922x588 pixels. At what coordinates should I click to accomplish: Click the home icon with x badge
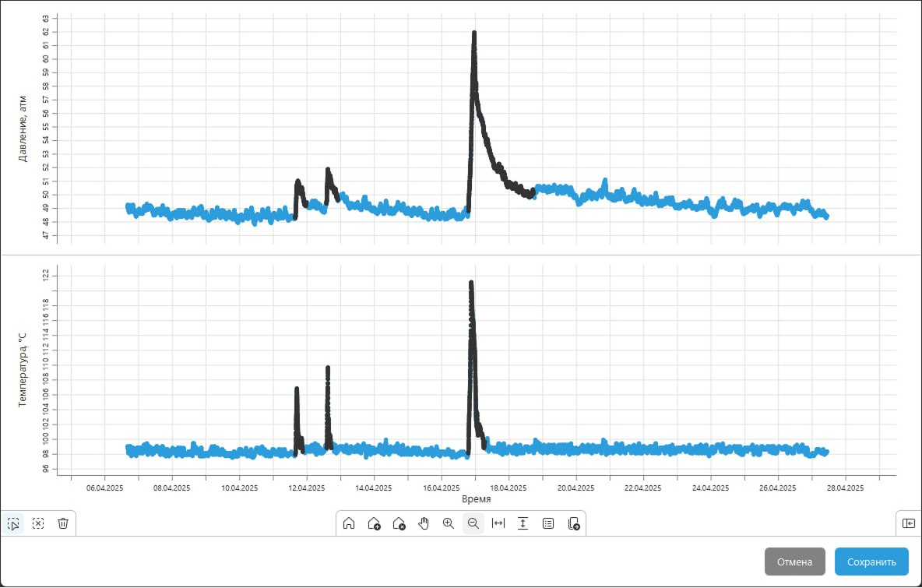(399, 523)
